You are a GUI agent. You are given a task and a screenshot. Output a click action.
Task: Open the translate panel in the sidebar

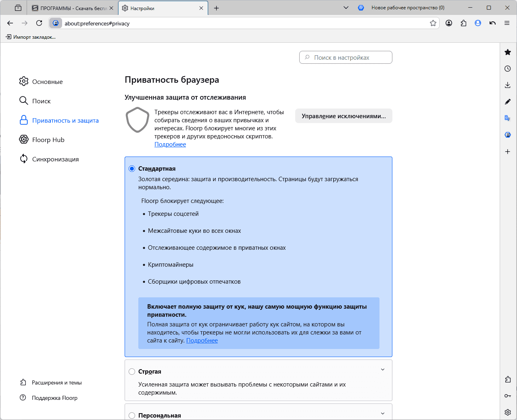[x=508, y=118]
